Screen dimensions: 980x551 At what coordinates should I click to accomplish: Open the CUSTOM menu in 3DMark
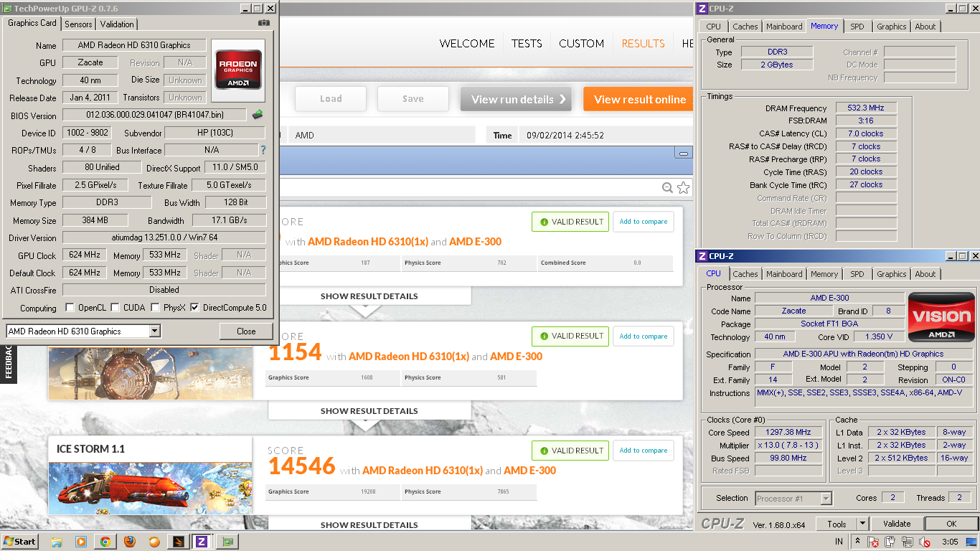point(581,44)
